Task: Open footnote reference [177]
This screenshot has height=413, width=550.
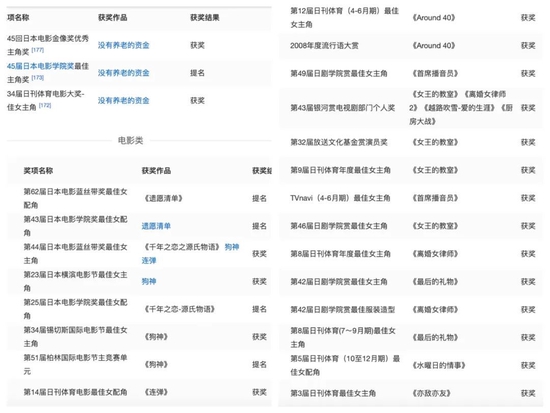Action: tap(38, 50)
